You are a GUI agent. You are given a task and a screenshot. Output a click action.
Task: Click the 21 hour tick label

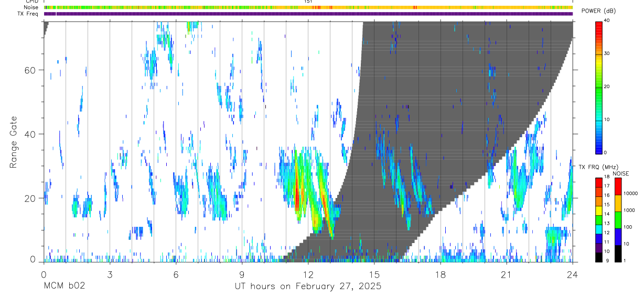pyautogui.click(x=506, y=274)
